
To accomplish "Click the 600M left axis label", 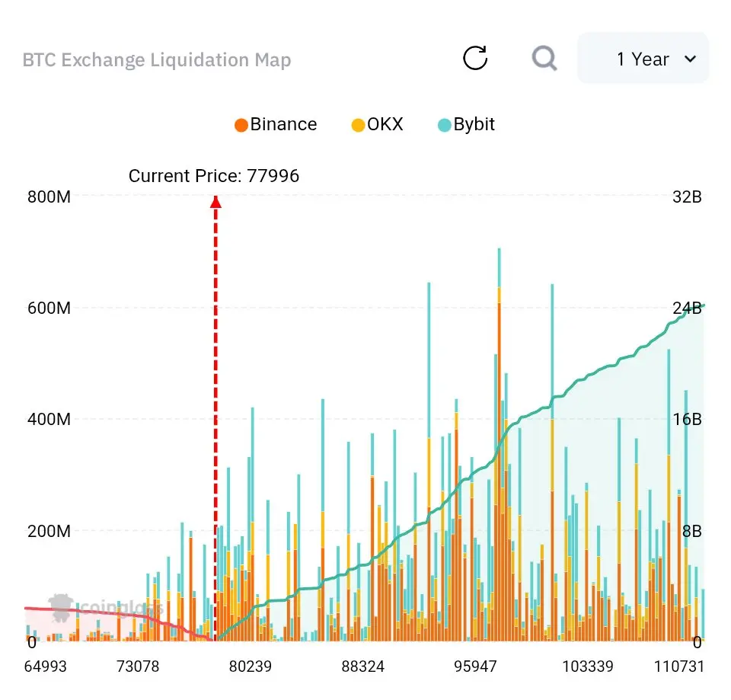I will click(x=49, y=308).
